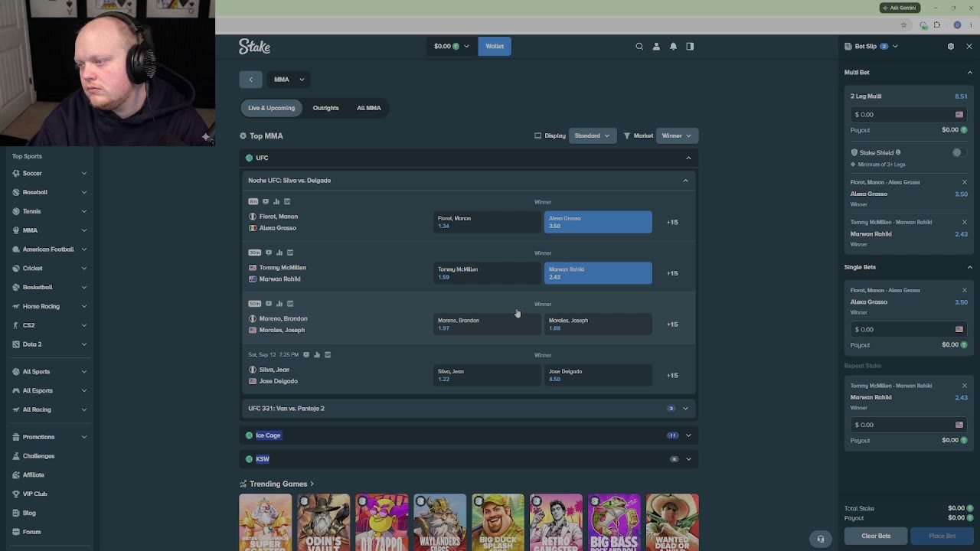The width and height of the screenshot is (980, 551).
Task: Switch to the Outrights tab
Action: tap(325, 108)
